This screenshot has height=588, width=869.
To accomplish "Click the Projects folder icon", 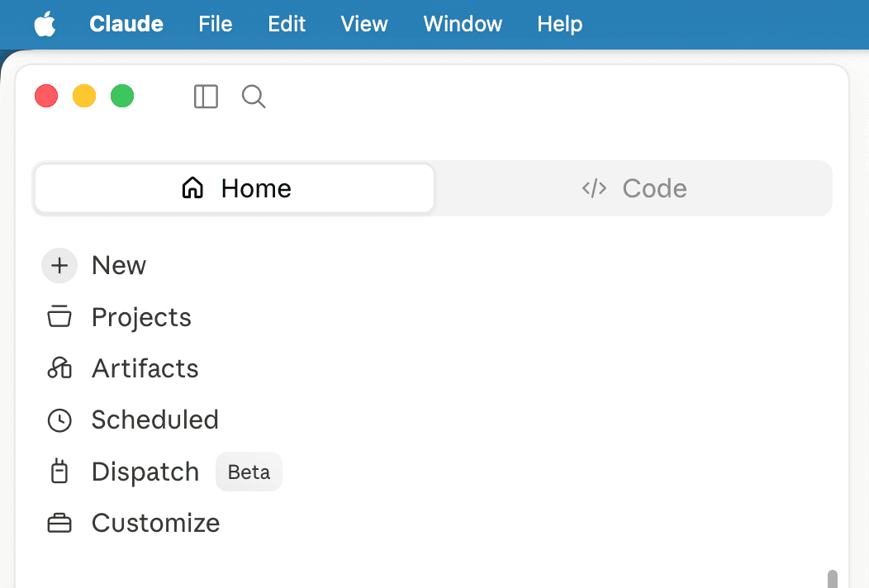I will [59, 316].
